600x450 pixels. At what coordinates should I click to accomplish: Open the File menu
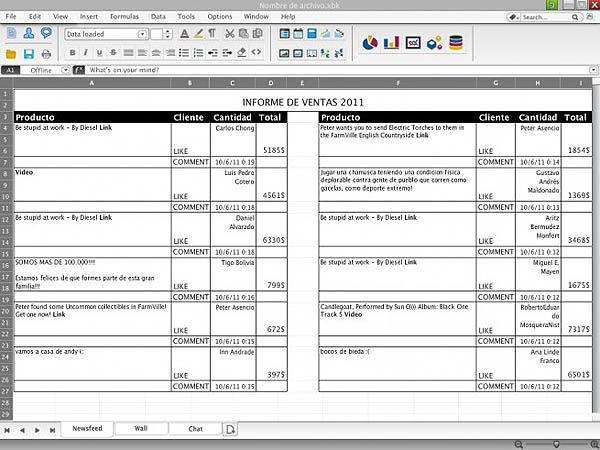[x=11, y=16]
